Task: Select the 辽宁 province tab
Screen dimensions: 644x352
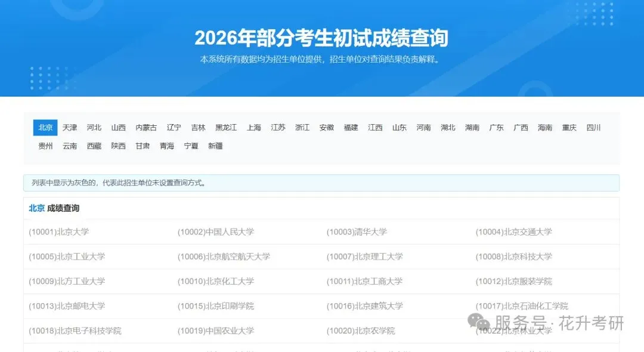Action: 174,128
